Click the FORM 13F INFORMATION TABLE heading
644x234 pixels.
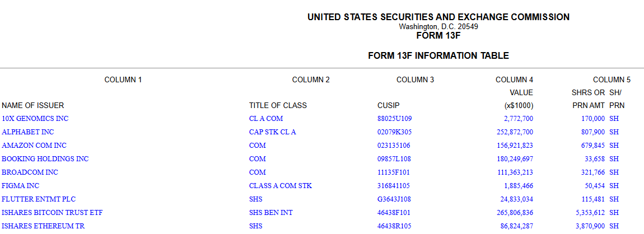pyautogui.click(x=438, y=56)
